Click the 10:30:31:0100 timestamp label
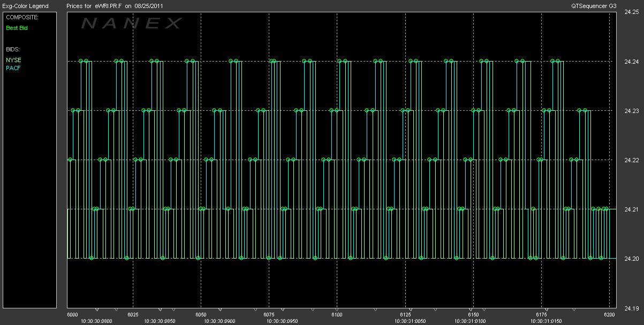 click(471, 321)
